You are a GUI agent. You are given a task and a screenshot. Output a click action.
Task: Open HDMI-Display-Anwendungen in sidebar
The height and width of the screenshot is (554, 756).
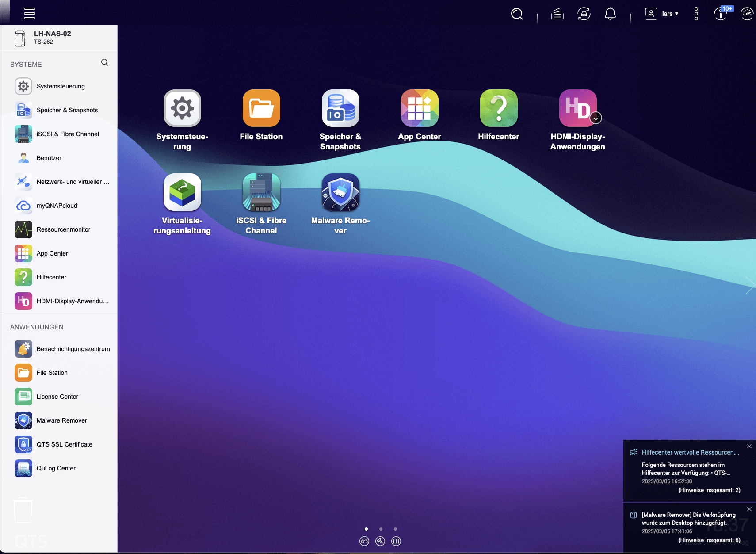pyautogui.click(x=59, y=301)
